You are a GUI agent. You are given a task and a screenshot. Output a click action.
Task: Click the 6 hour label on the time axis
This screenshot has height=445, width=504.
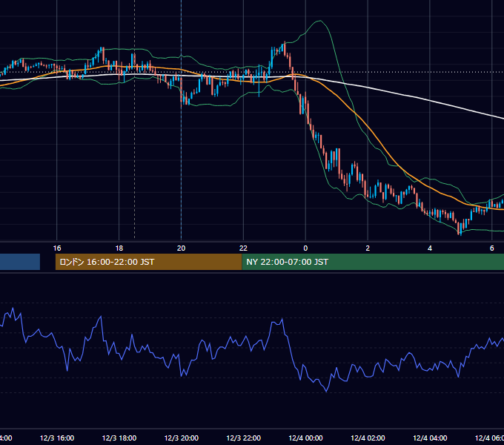tap(492, 248)
